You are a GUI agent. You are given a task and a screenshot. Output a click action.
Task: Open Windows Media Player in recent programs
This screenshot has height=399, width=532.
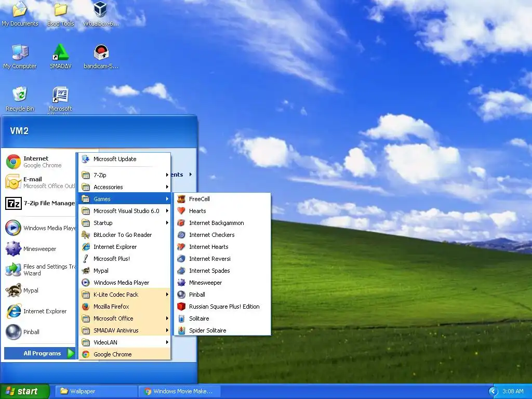tap(39, 228)
